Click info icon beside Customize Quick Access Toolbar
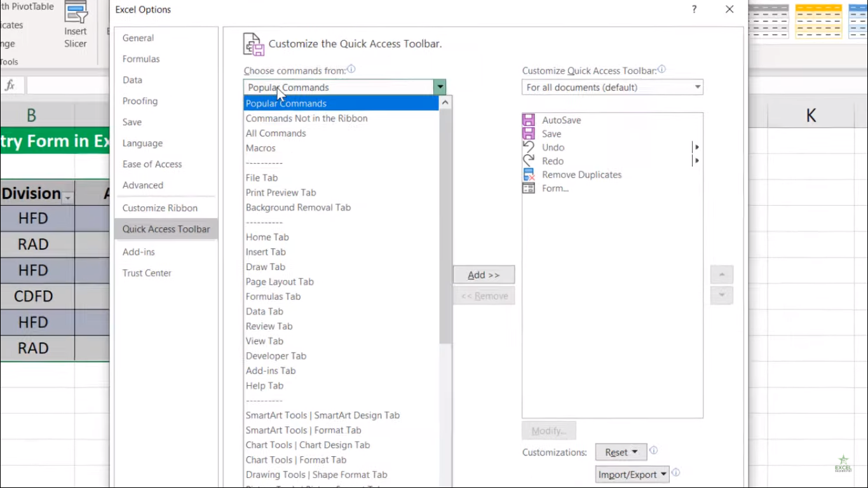 661,70
